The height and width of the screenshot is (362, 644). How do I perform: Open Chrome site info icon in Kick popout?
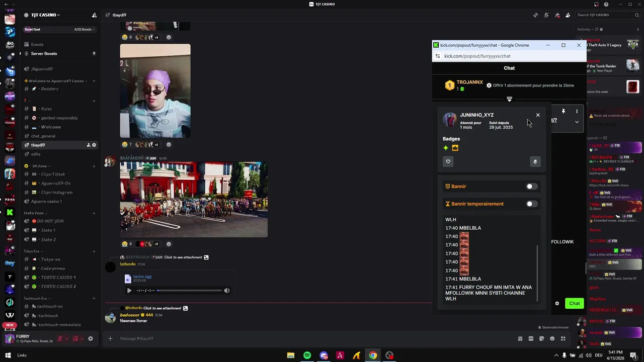(438, 56)
